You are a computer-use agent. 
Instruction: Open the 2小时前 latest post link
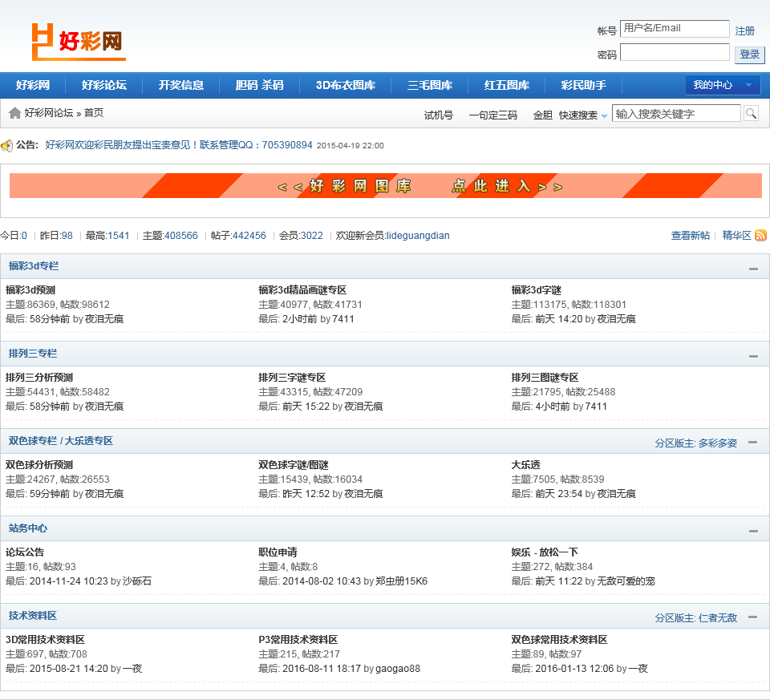300,319
